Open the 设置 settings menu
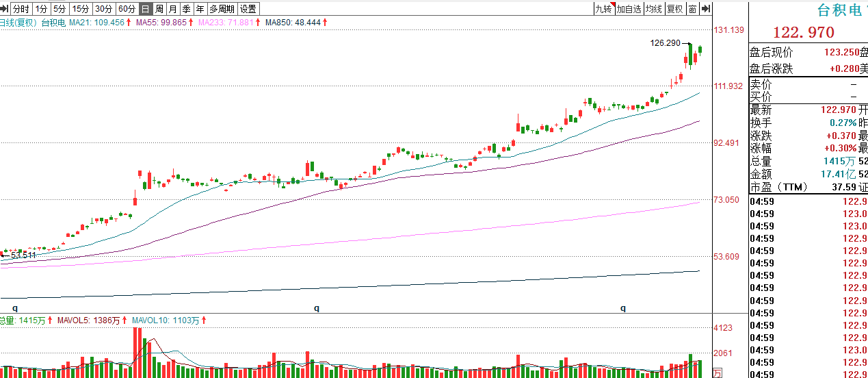 click(248, 9)
